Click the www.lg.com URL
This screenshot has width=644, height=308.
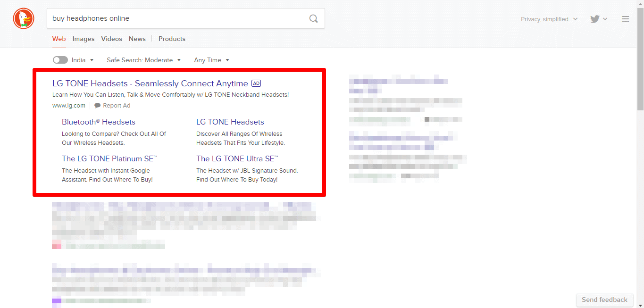pos(69,106)
